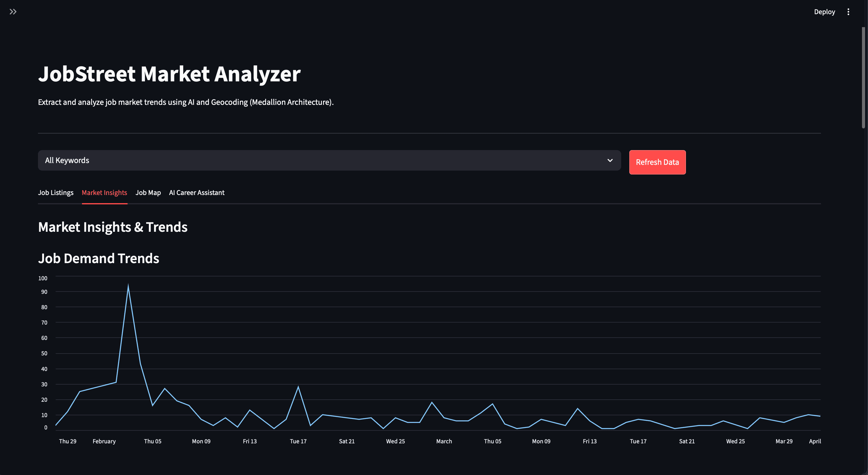Click the Job Demand Trends heading
This screenshot has width=868, height=475.
[98, 258]
